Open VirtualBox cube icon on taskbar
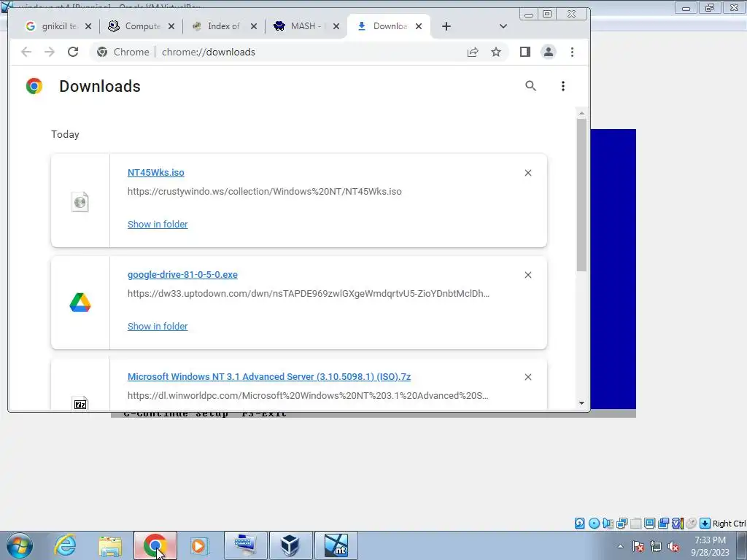Image resolution: width=747 pixels, height=560 pixels. (290, 545)
